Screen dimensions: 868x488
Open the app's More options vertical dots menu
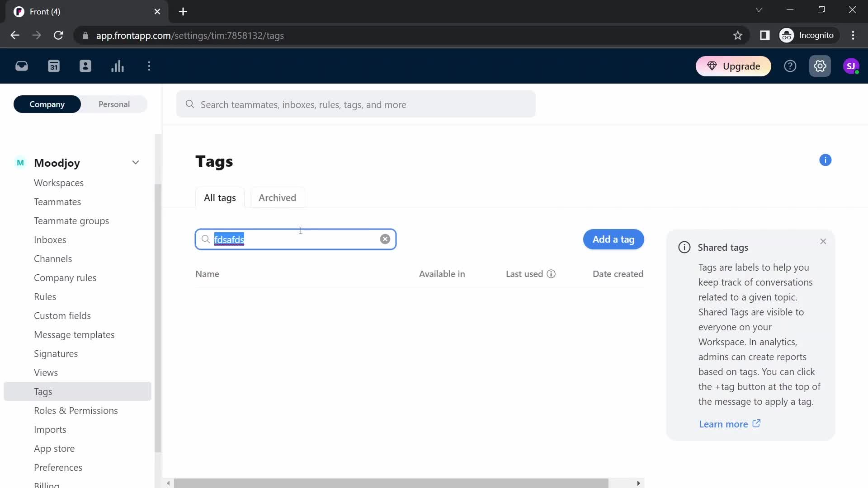(x=149, y=66)
